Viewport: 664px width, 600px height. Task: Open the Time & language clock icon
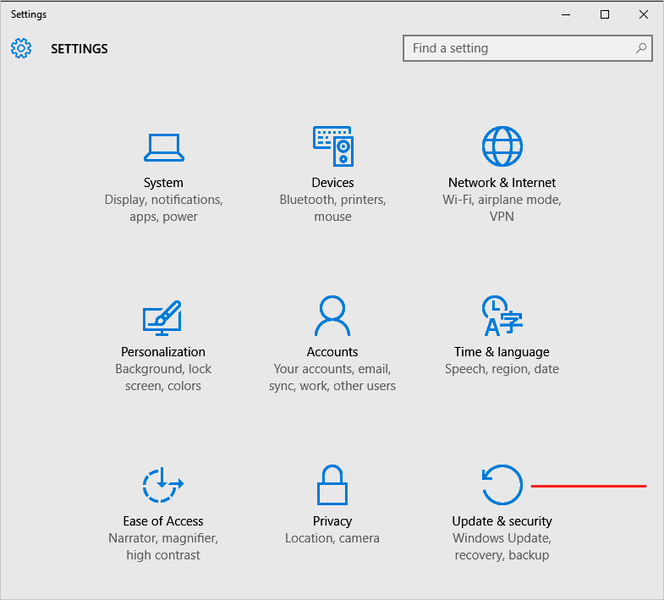[x=502, y=315]
